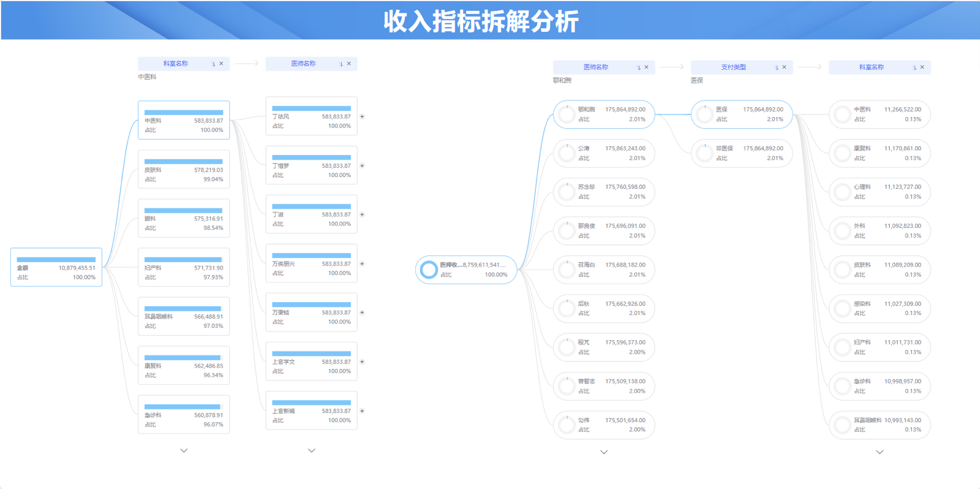Image resolution: width=980 pixels, height=489 pixels.
Task: Sort the left 科室名称 dimension column
Action: tap(213, 64)
